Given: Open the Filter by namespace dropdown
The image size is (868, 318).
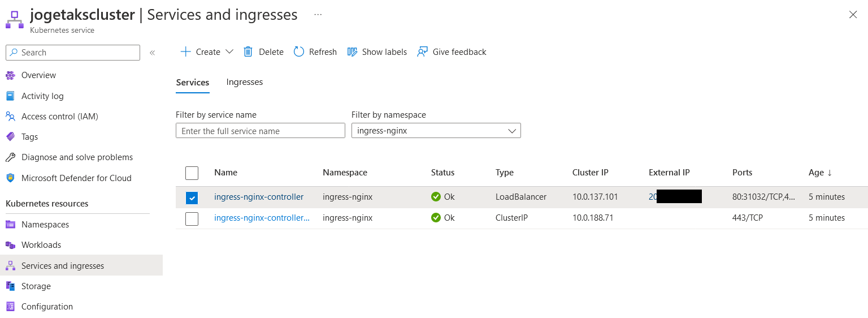Looking at the screenshot, I should (436, 131).
